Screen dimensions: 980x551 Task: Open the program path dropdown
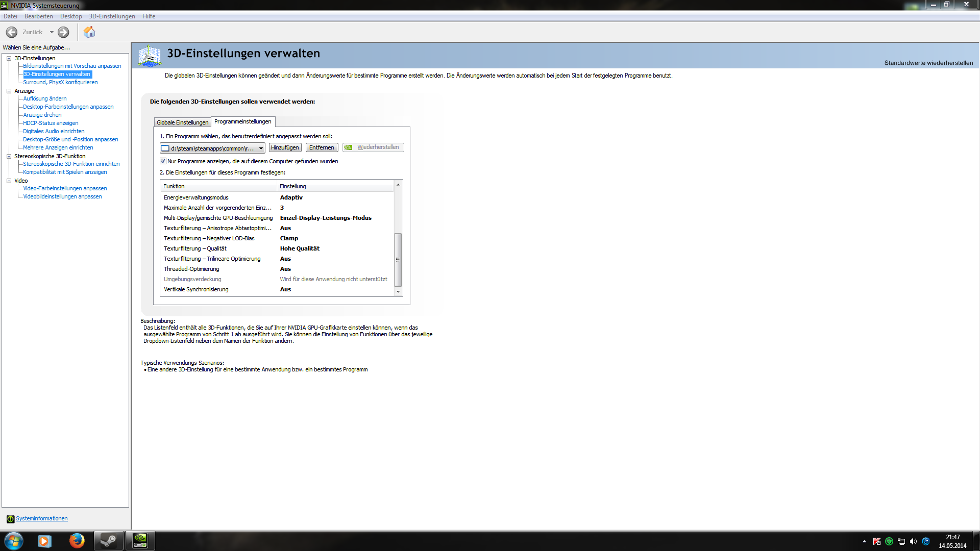(x=261, y=148)
